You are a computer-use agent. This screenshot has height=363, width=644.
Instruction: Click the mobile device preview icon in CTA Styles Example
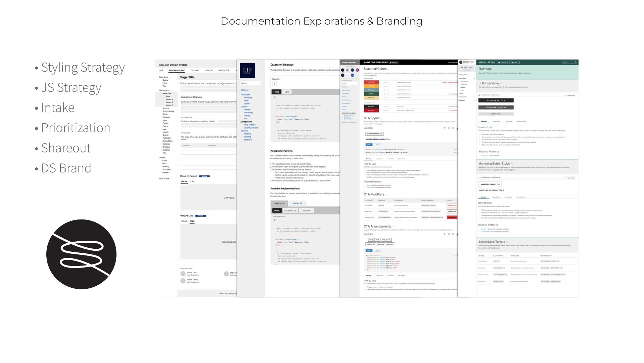tap(445, 128)
